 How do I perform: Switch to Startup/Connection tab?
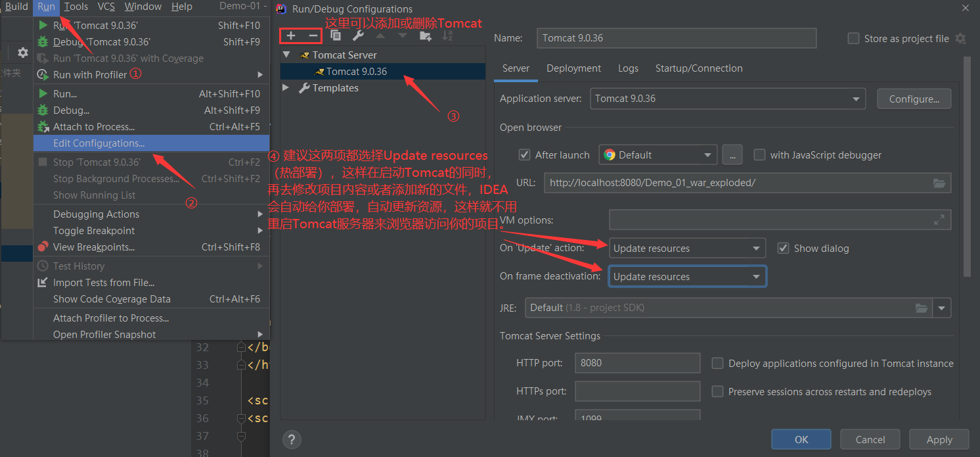699,68
